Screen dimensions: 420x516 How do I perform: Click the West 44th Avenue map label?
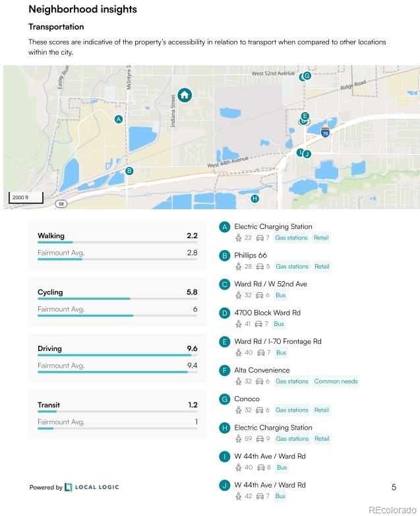[227, 162]
